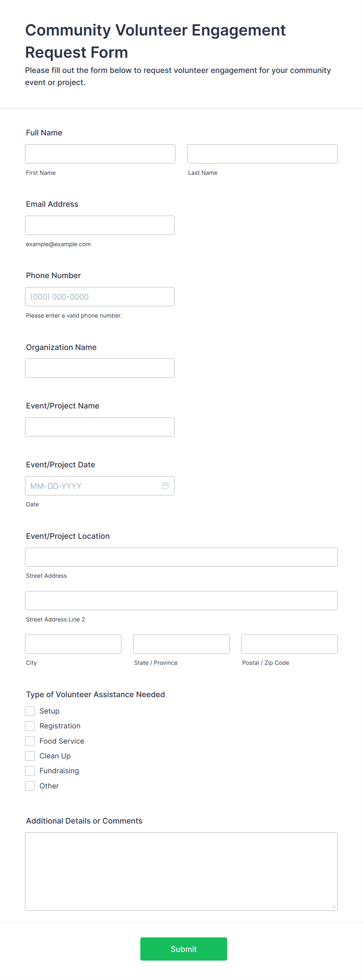Focus the Email Address field

tap(100, 225)
